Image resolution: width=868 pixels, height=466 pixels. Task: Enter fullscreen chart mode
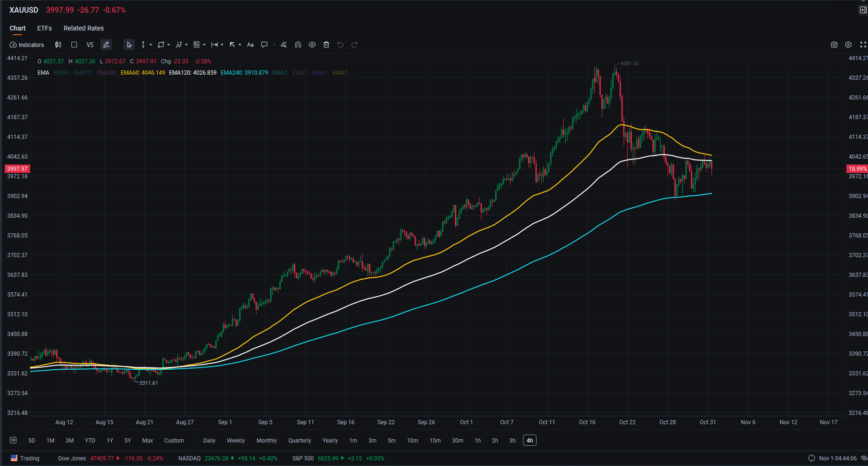click(863, 45)
